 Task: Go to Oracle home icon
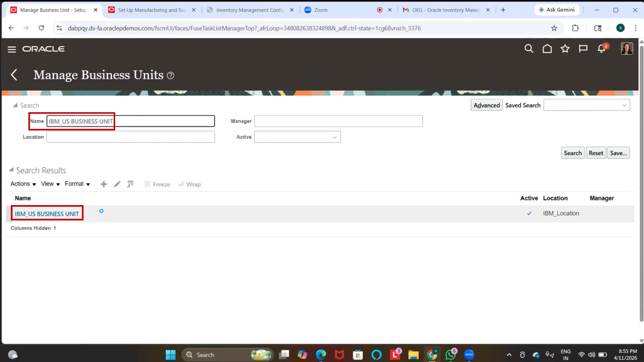tap(547, 49)
